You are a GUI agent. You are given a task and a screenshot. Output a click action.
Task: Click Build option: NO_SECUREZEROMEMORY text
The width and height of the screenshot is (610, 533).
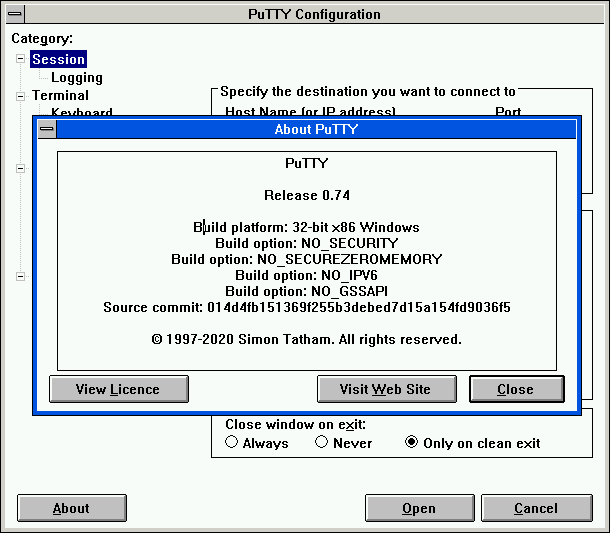coord(307,259)
